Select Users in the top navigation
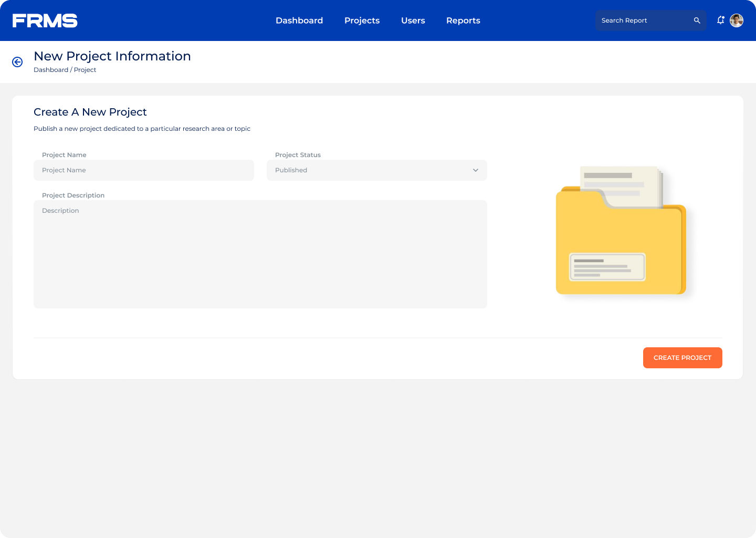 pos(413,20)
